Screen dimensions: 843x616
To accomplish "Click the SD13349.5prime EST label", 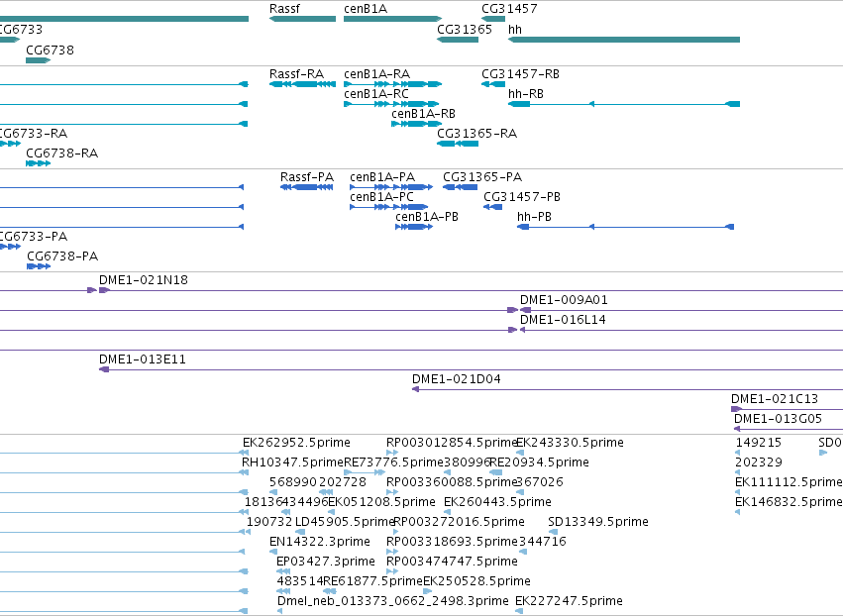I will tap(598, 522).
